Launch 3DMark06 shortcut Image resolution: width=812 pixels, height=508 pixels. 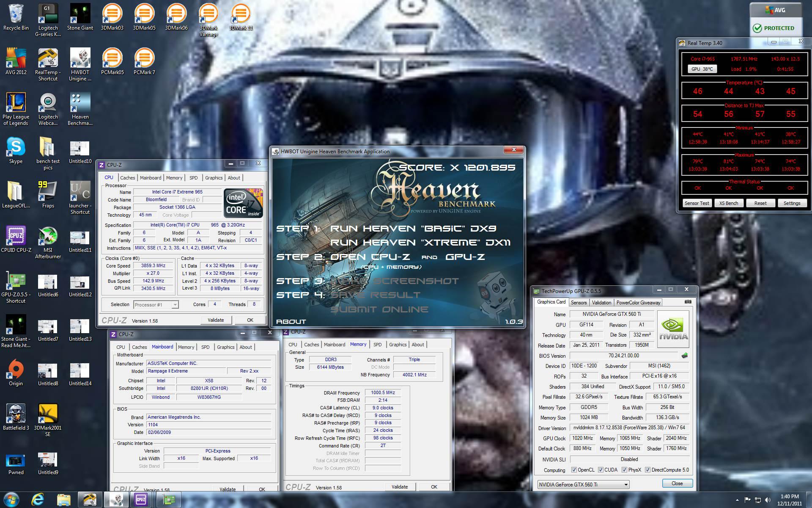(x=176, y=17)
